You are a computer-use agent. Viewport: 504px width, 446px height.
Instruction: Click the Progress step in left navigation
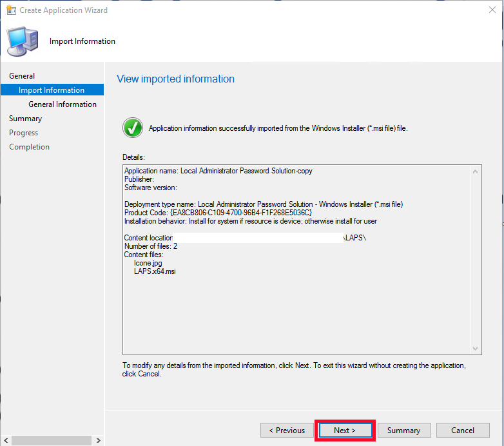tap(23, 133)
